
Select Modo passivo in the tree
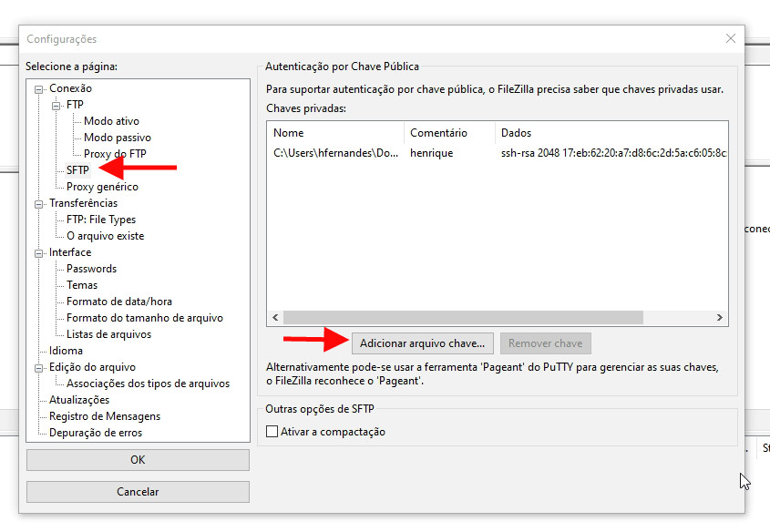(118, 138)
